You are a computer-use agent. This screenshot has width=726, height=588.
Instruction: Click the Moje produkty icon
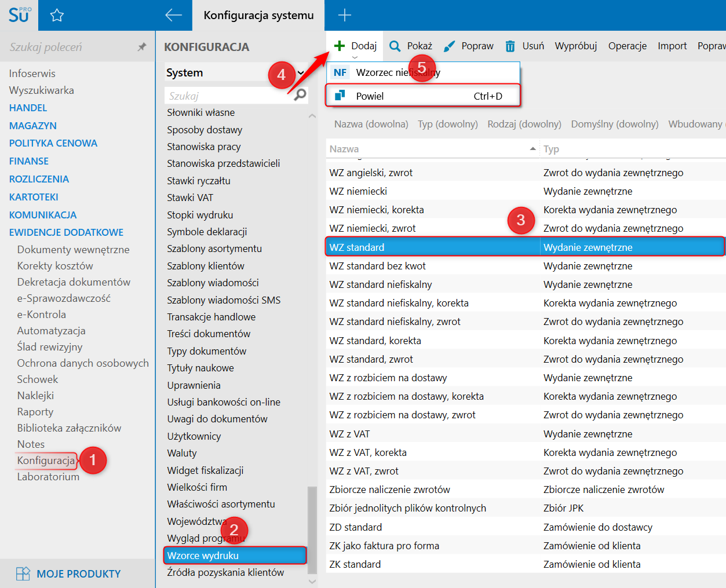[23, 574]
